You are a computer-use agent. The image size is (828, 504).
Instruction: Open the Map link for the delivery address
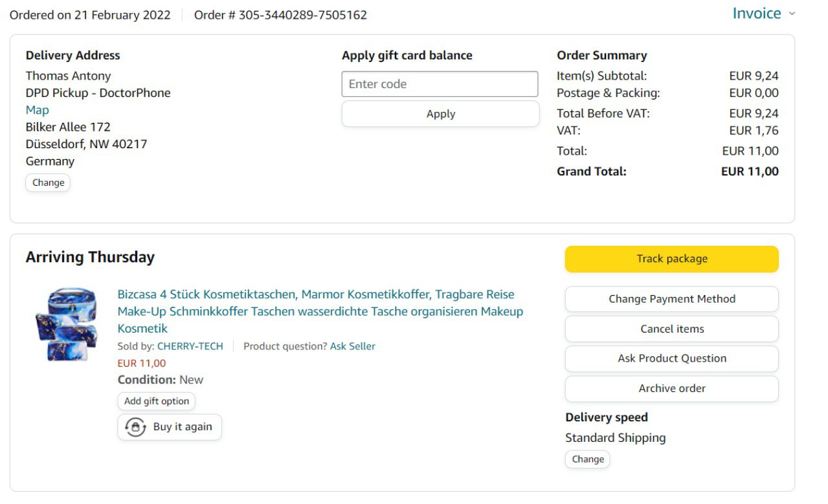point(37,110)
